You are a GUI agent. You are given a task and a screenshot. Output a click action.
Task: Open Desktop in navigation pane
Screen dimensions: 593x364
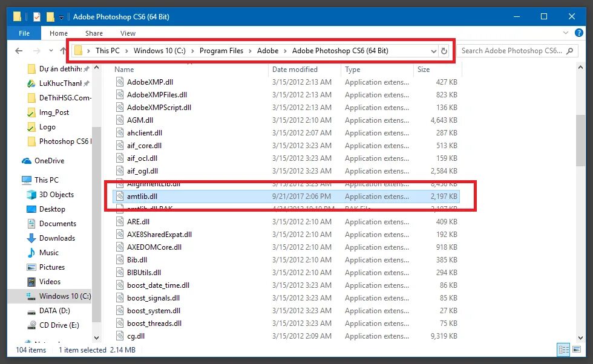(x=46, y=209)
